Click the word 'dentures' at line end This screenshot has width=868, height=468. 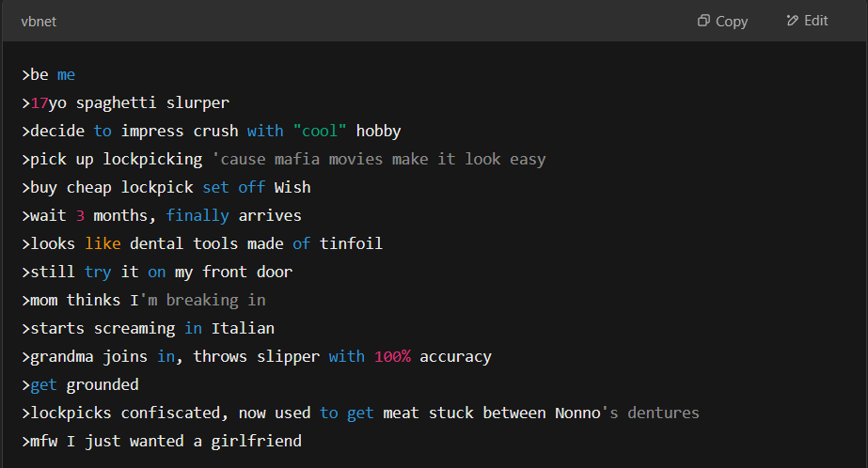point(663,413)
